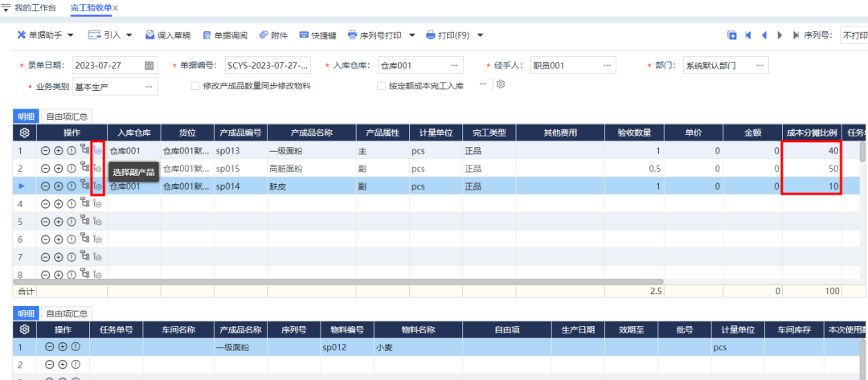Click the horizontal scrollbar of the upper grid
Screen dimensions: 868x380
pos(338,281)
